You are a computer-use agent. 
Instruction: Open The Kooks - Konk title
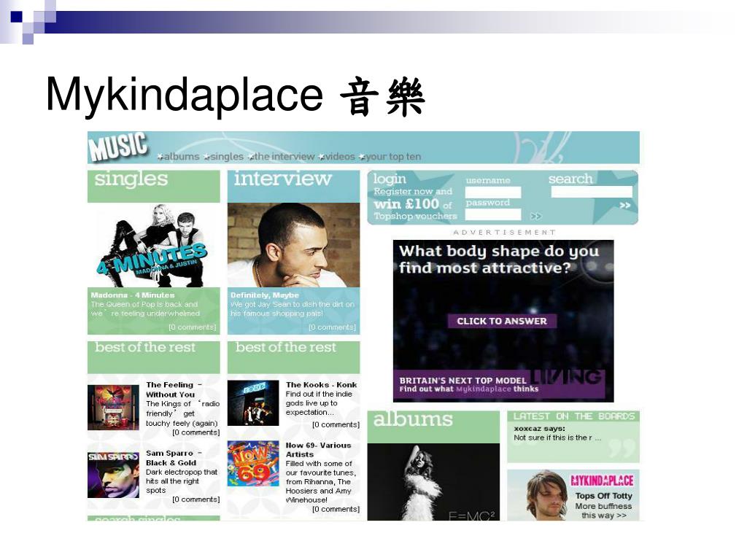pos(321,385)
